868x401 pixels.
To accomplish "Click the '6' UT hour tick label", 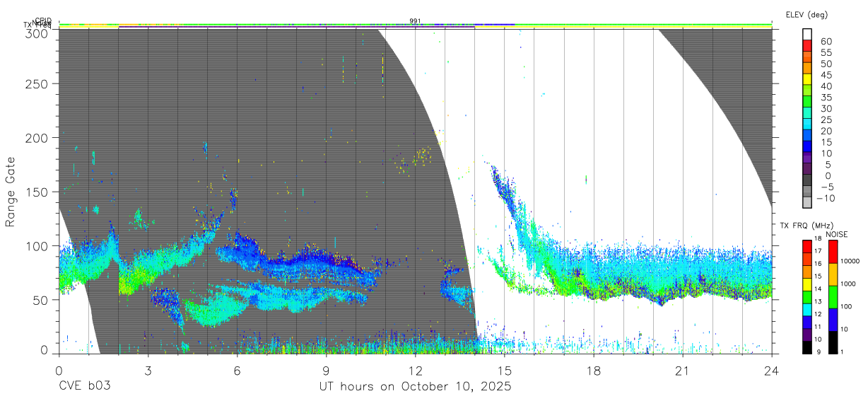I will [x=237, y=371].
